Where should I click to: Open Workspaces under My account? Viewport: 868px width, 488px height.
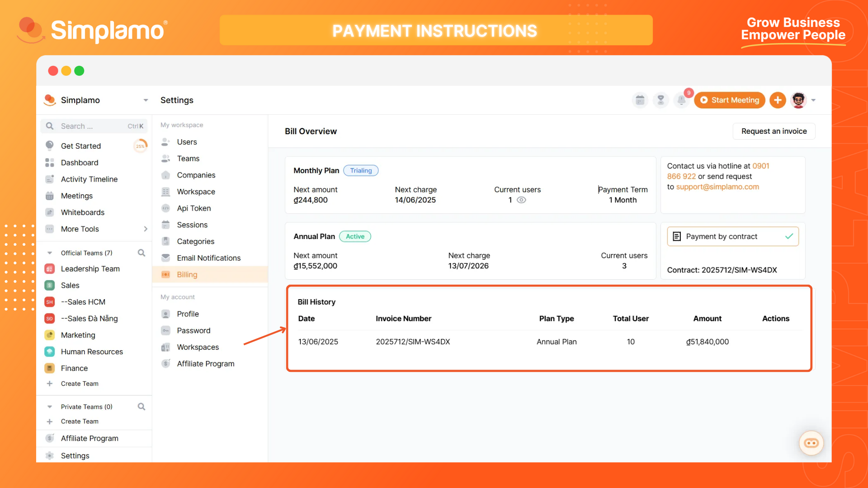(198, 347)
